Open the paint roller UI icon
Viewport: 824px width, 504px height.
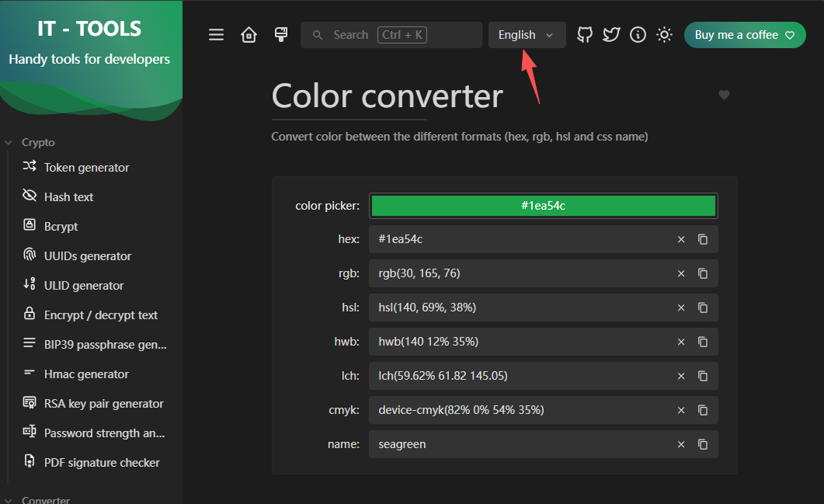[x=281, y=35]
